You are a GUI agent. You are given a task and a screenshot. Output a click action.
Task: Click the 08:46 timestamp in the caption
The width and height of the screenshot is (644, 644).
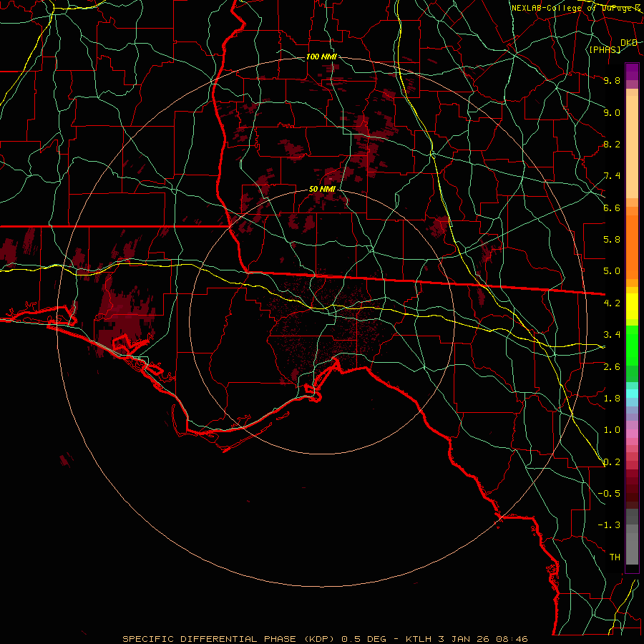pyautogui.click(x=512, y=639)
